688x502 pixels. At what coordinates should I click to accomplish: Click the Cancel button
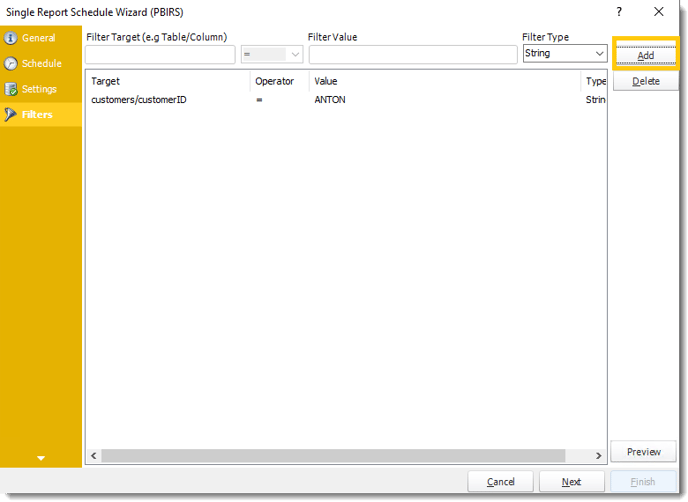(x=501, y=482)
